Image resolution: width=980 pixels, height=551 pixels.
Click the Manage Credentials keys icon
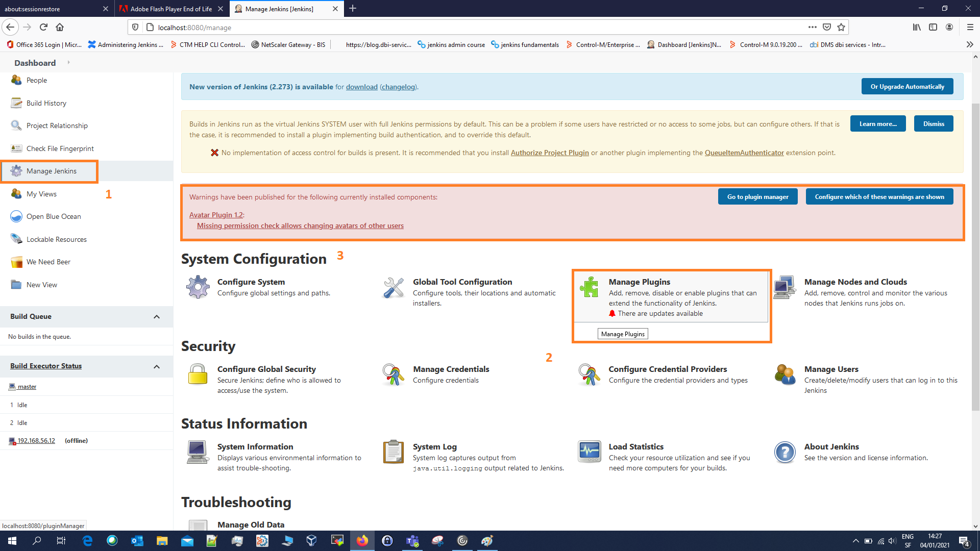point(394,374)
